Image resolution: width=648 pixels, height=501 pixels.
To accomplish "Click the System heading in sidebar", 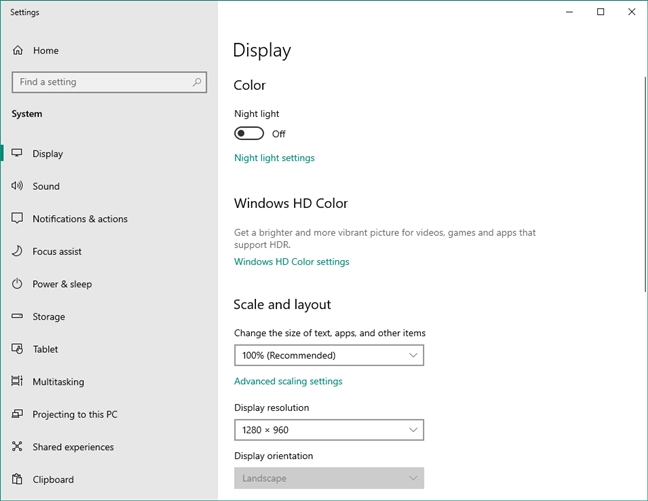I will pyautogui.click(x=27, y=114).
